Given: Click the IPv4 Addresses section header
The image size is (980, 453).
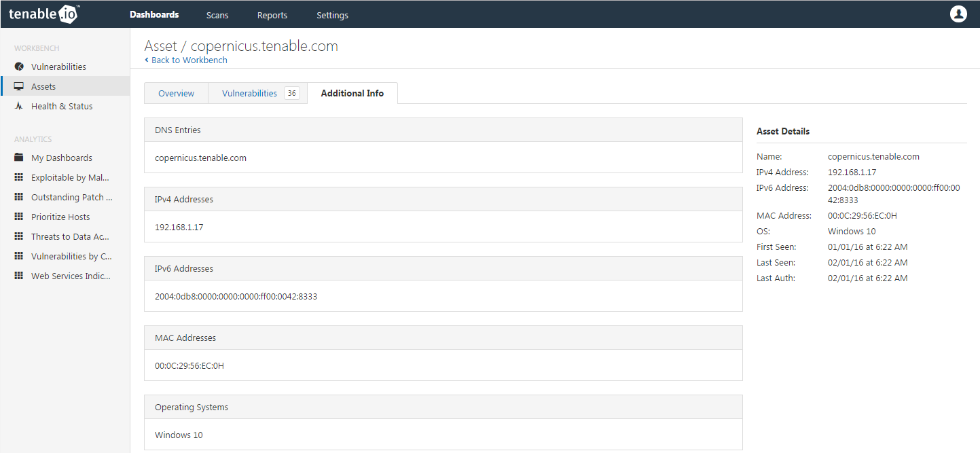Looking at the screenshot, I should point(443,199).
